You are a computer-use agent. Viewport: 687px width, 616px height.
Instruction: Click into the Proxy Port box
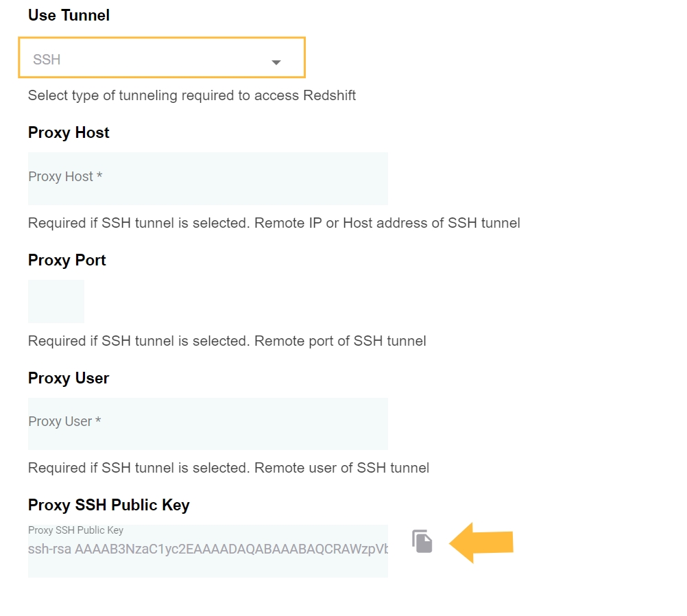(56, 301)
